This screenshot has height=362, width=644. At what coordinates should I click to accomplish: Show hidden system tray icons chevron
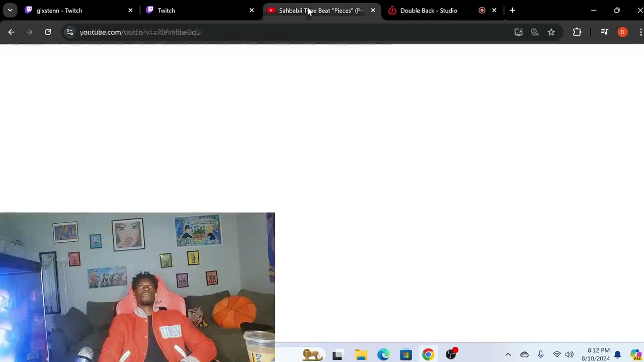[x=508, y=354]
